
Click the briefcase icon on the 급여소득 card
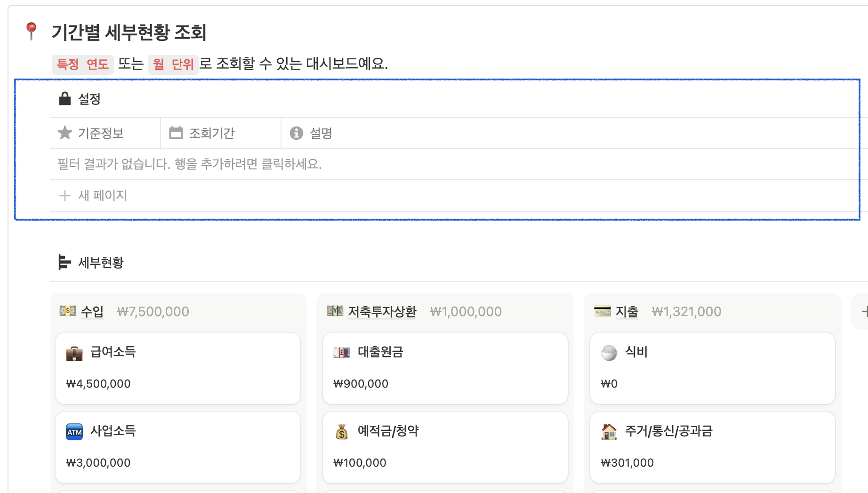tap(74, 352)
